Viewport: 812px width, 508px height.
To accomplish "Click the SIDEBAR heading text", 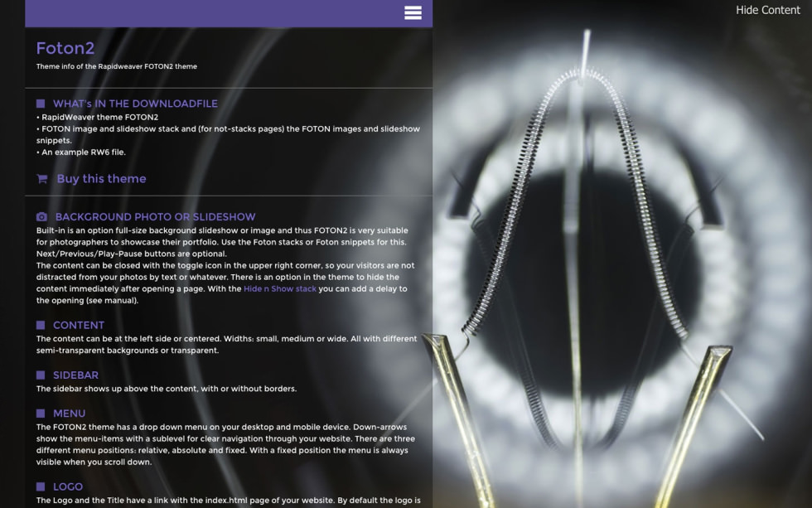I will [x=75, y=375].
